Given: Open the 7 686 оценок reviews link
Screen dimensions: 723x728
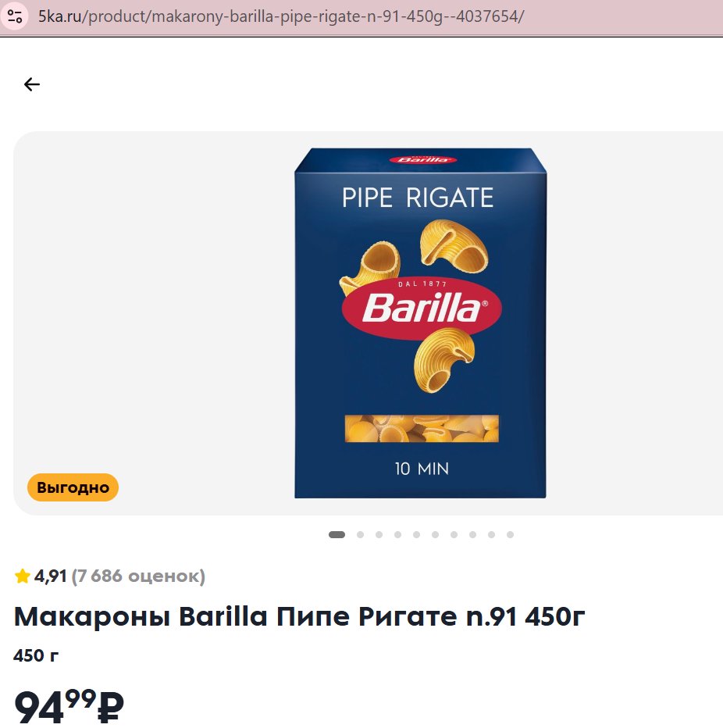Looking at the screenshot, I should click(x=138, y=576).
